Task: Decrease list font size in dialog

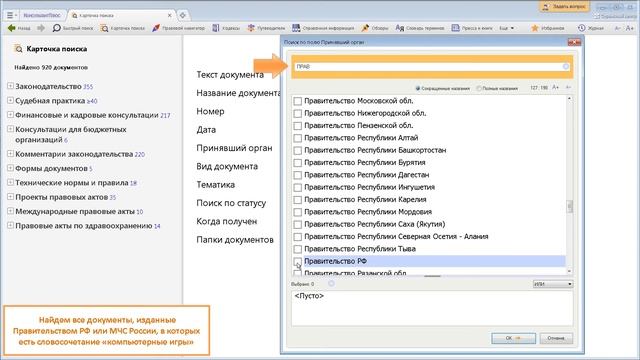Action: 568,87
